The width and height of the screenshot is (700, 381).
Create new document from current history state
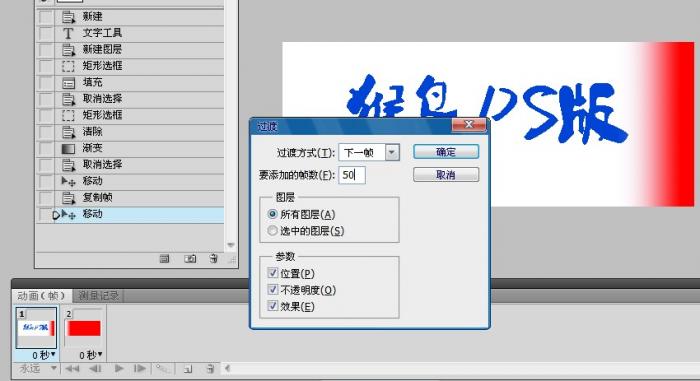[164, 259]
